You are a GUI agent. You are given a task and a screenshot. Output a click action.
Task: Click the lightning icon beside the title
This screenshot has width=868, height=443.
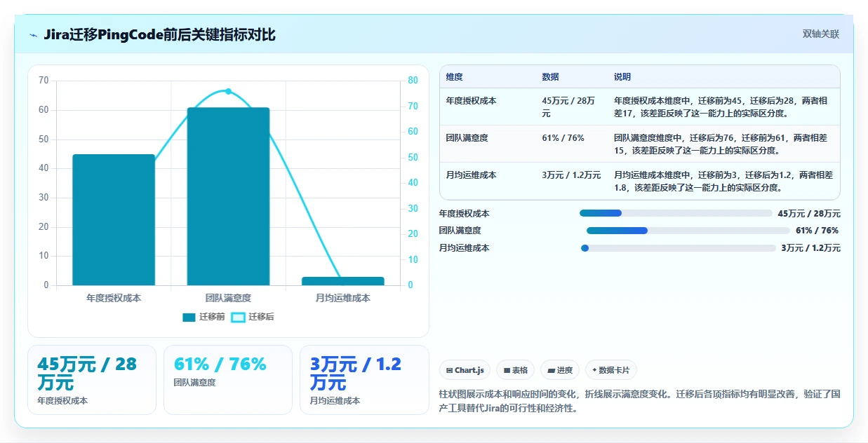[x=34, y=34]
